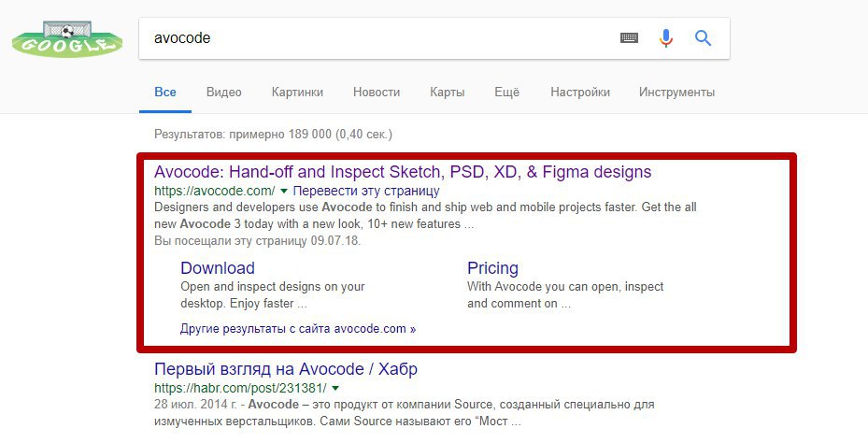
Task: Open the on-screen keyboard icon
Action: point(629,38)
